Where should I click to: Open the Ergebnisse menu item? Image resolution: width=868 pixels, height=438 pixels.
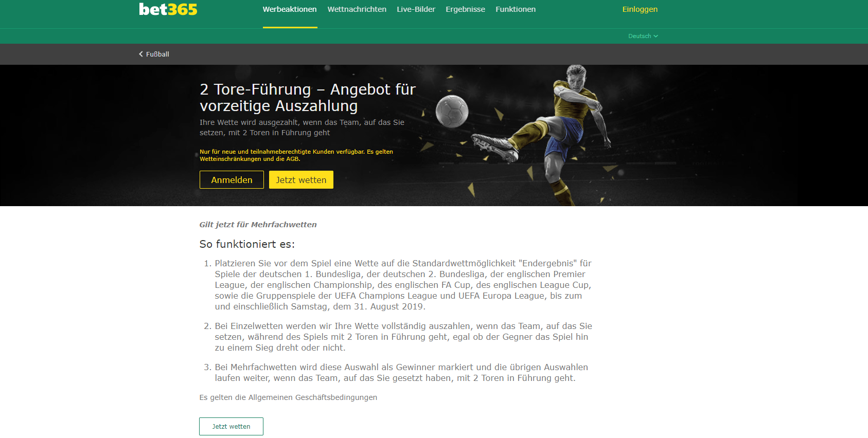point(465,9)
